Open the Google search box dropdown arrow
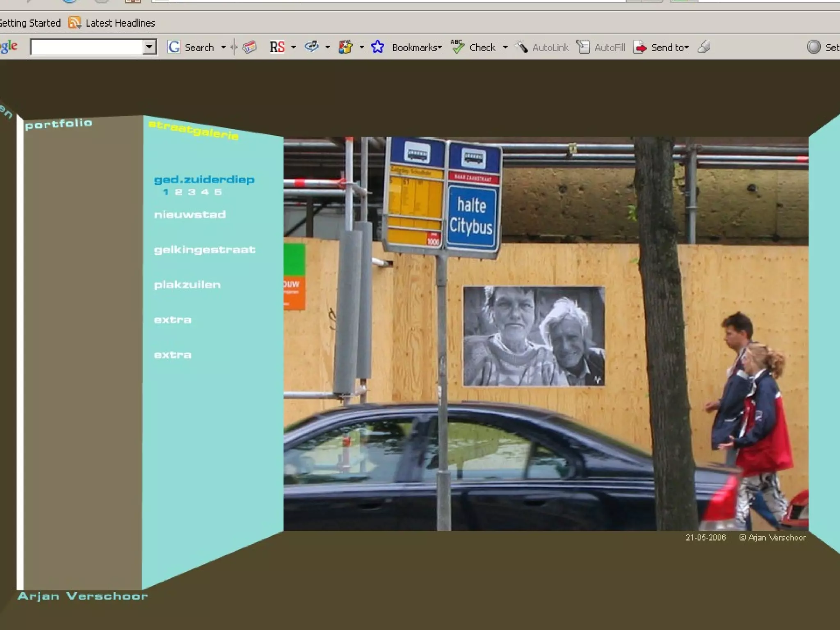 (149, 47)
